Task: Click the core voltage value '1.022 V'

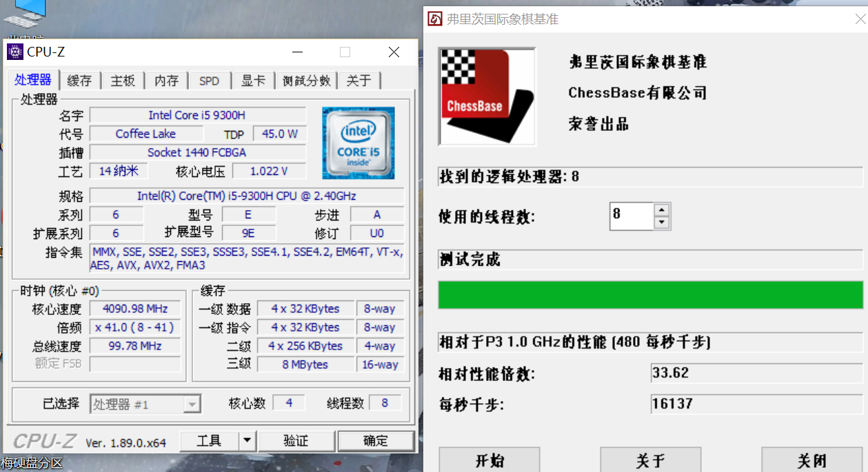Action: pyautogui.click(x=269, y=171)
